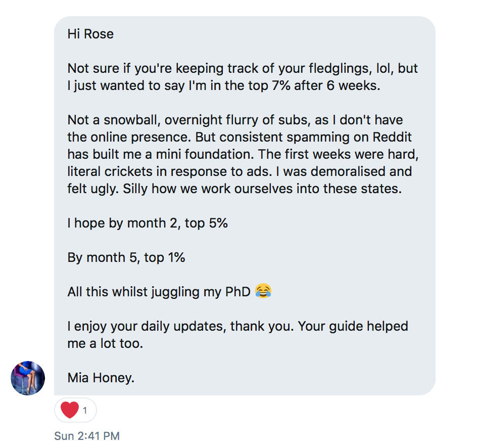This screenshot has width=477, height=448.
Task: Click the Sun 2:41 PM timestamp
Action: click(86, 436)
